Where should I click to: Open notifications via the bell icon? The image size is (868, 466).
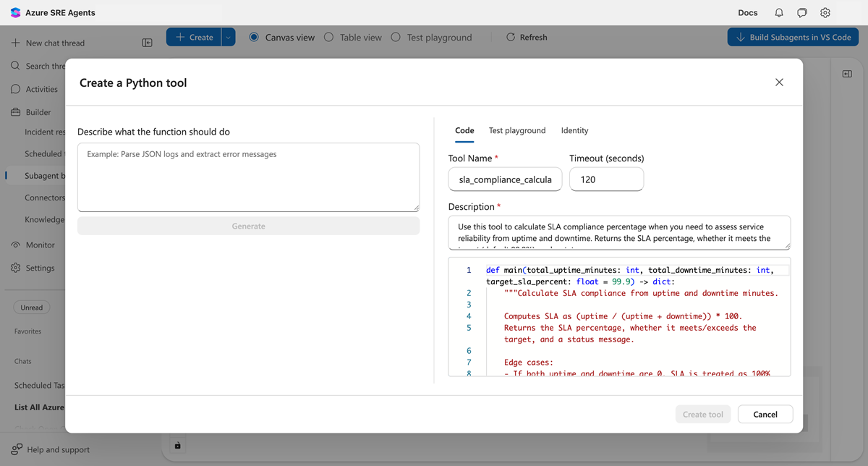778,12
